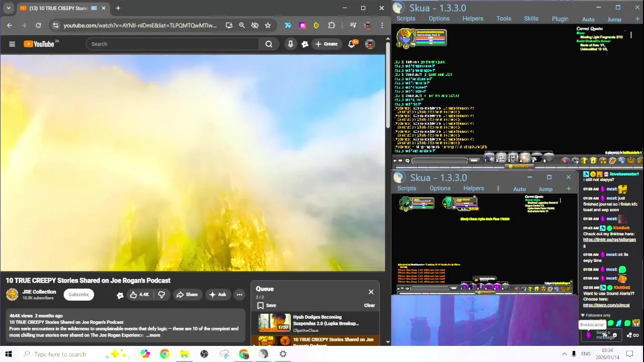Like the video showing 4.4K likes

click(x=139, y=295)
